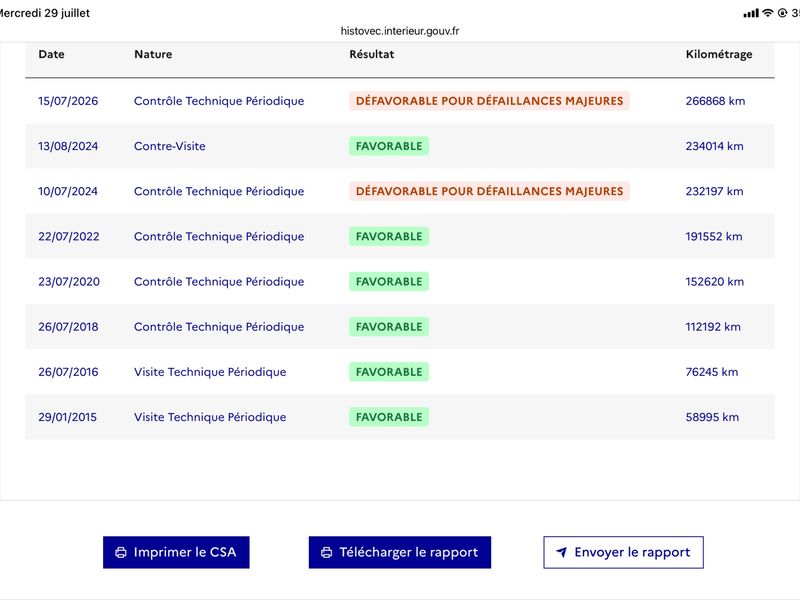Select the 10/07/2024 Contrôle Technique row
This screenshot has height=600, width=800.
[x=400, y=191]
